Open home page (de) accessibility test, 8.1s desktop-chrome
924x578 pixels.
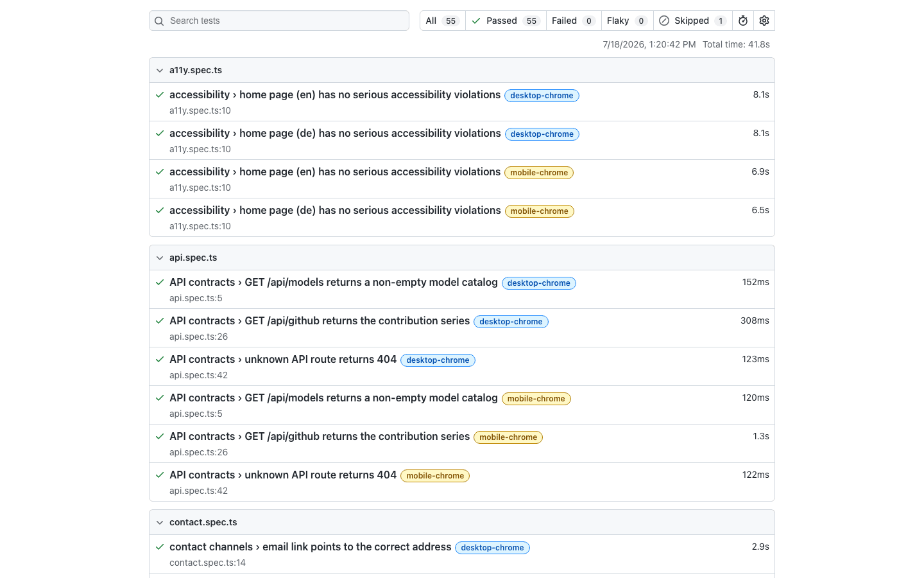coord(335,133)
